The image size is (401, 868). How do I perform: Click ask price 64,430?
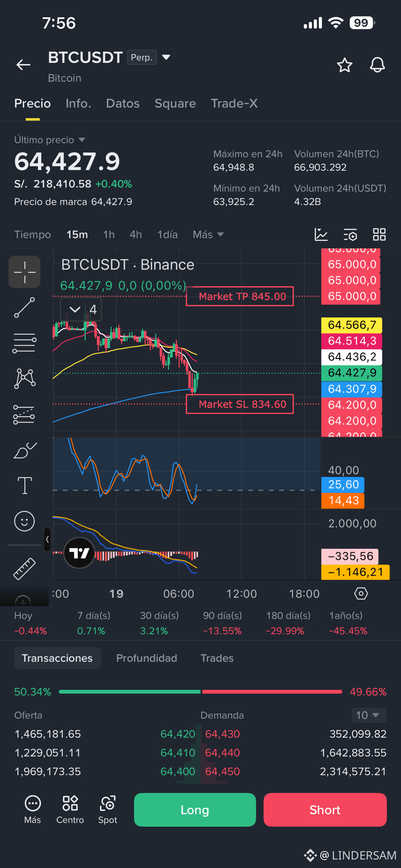[x=222, y=734]
